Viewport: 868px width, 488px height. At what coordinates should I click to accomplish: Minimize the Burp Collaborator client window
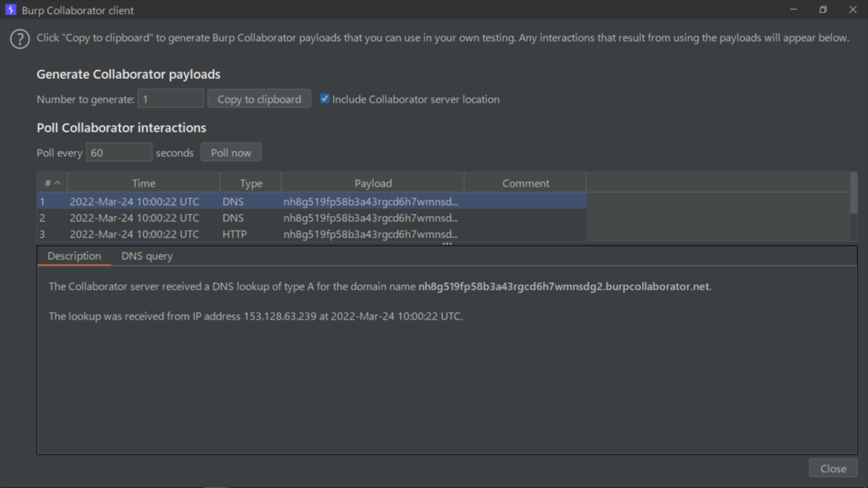click(793, 10)
